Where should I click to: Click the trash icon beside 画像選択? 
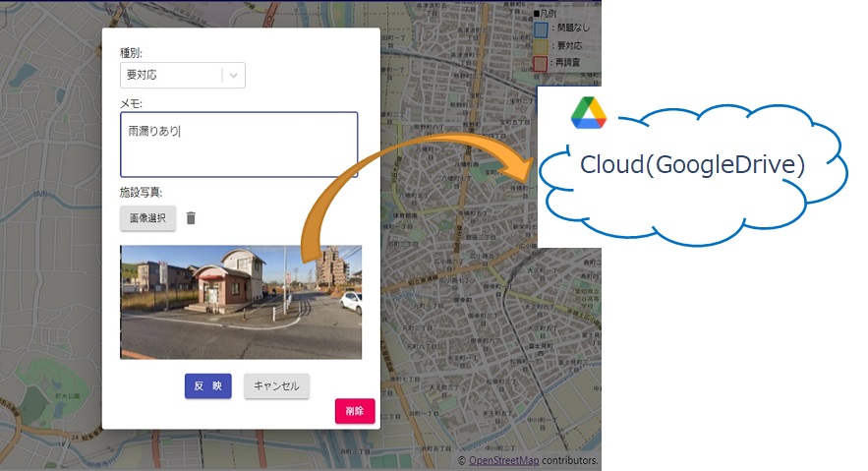[x=191, y=218]
